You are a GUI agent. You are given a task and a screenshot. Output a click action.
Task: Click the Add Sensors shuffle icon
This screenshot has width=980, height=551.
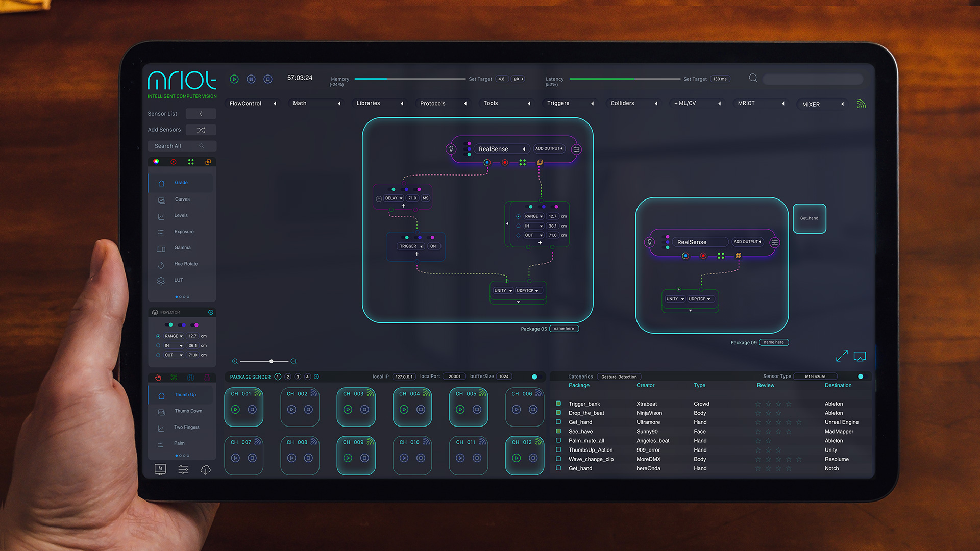tap(201, 130)
